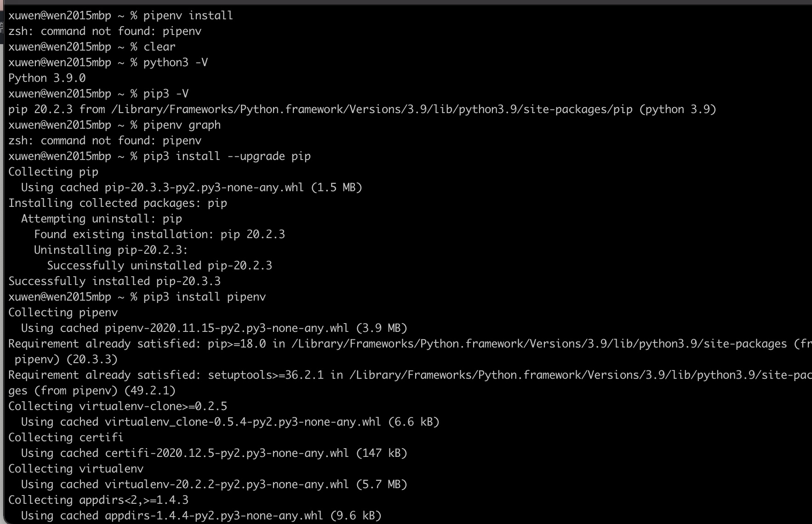Click the "pip3 install --upgrade pip" command
This screenshot has height=524, width=812.
(x=227, y=156)
